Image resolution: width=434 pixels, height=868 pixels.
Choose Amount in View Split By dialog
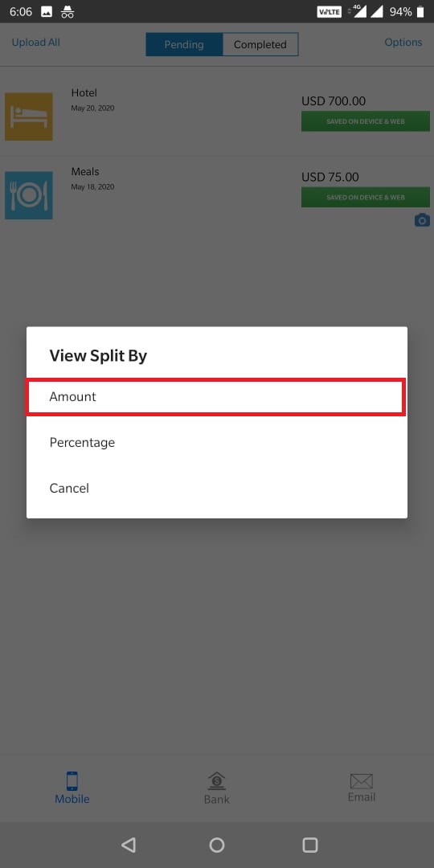point(216,396)
